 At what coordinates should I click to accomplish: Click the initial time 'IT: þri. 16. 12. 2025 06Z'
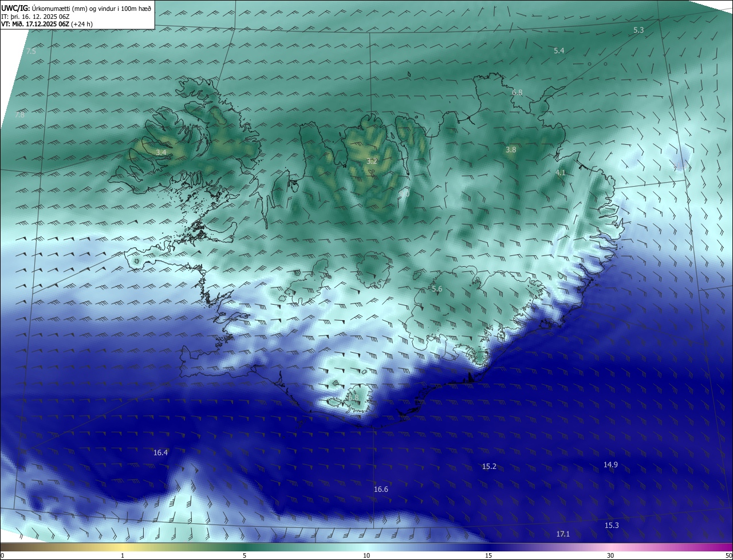coord(36,16)
